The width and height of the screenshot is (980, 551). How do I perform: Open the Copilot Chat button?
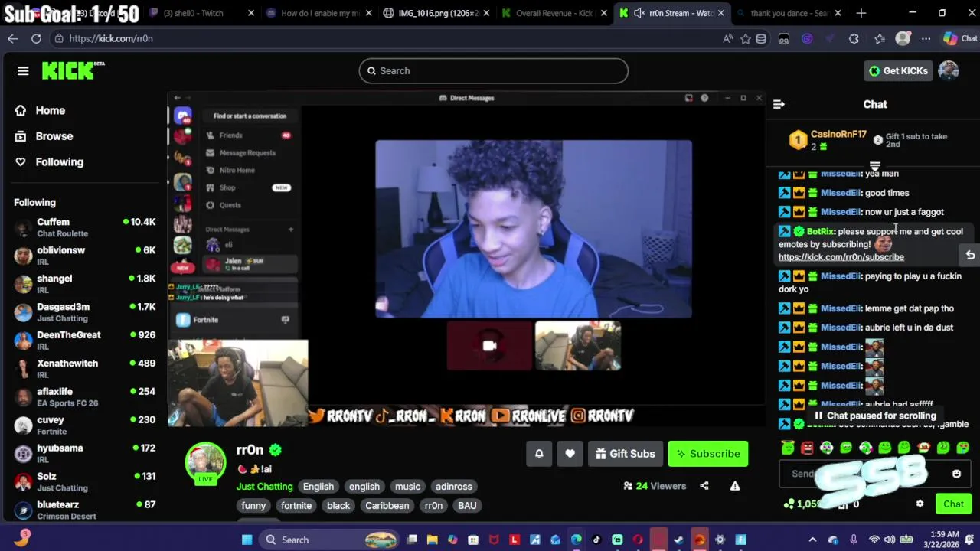coord(959,38)
